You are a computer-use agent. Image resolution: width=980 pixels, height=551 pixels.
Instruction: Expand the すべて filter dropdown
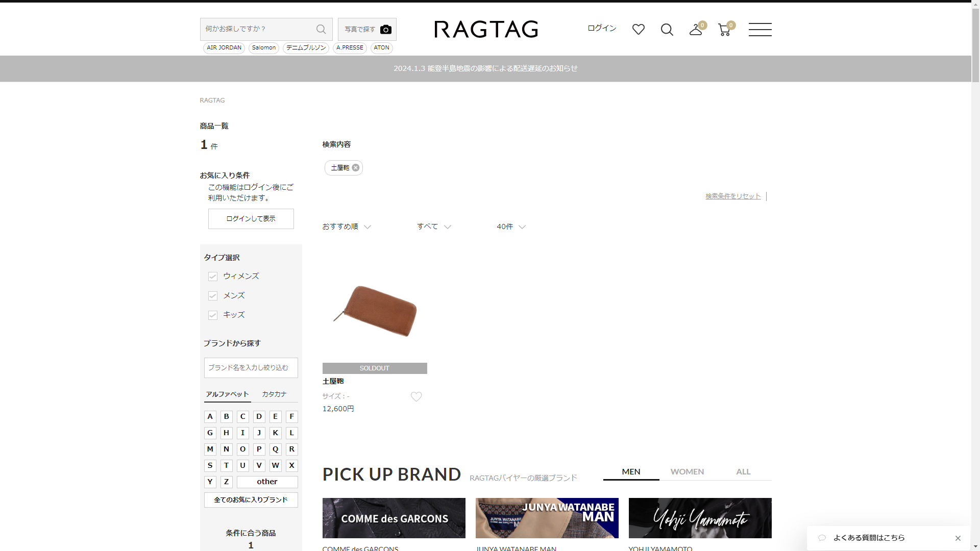pos(434,227)
